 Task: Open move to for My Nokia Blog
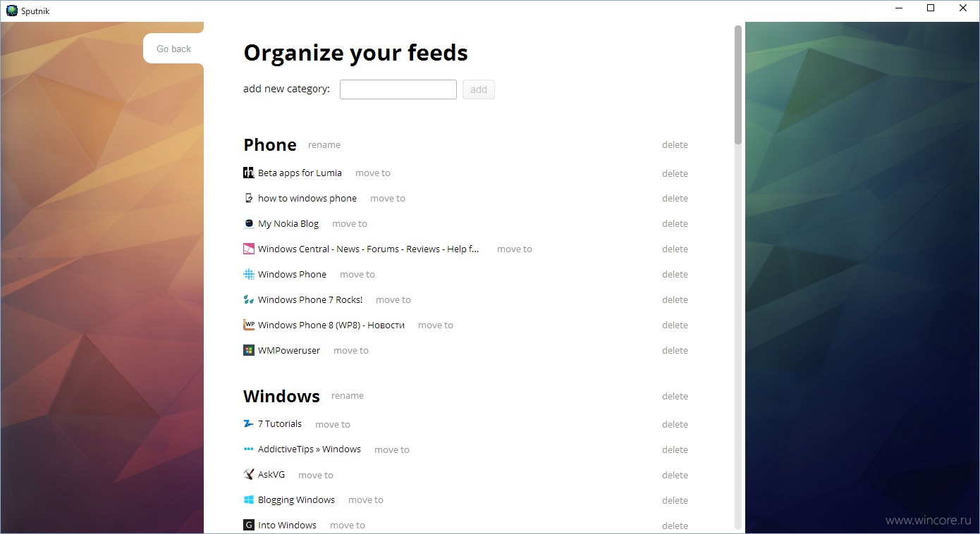coord(350,224)
